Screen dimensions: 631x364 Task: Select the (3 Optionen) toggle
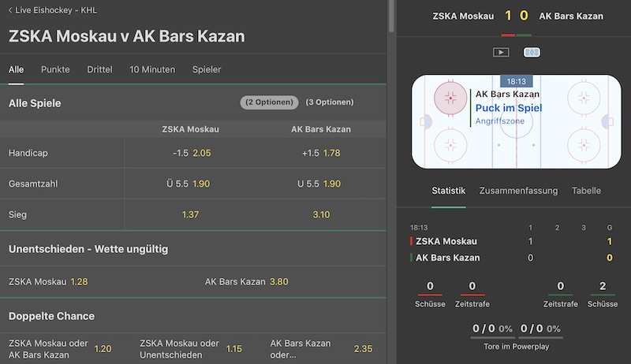pyautogui.click(x=330, y=102)
